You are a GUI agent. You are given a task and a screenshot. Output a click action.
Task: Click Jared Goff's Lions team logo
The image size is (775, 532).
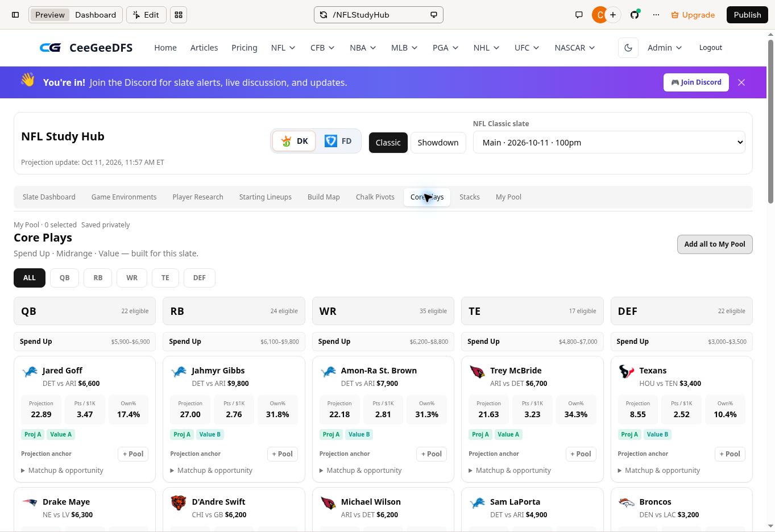click(x=30, y=372)
